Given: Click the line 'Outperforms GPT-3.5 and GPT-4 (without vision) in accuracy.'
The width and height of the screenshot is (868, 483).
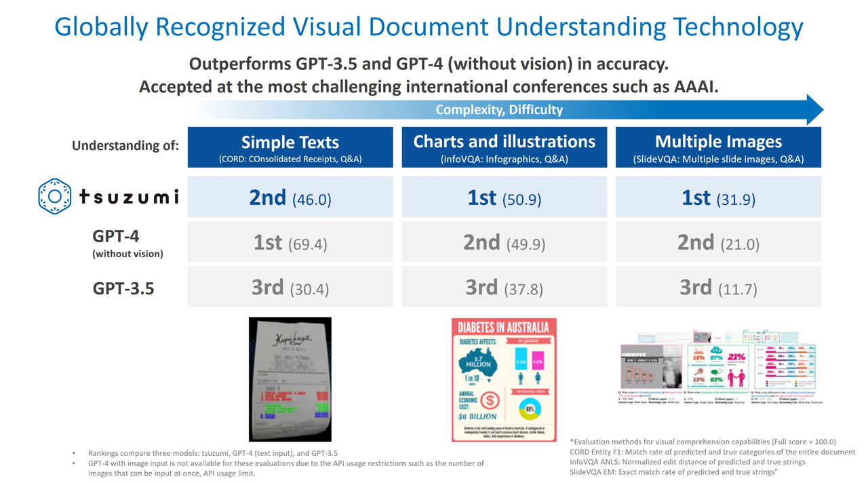Looking at the screenshot, I should click(x=429, y=64).
